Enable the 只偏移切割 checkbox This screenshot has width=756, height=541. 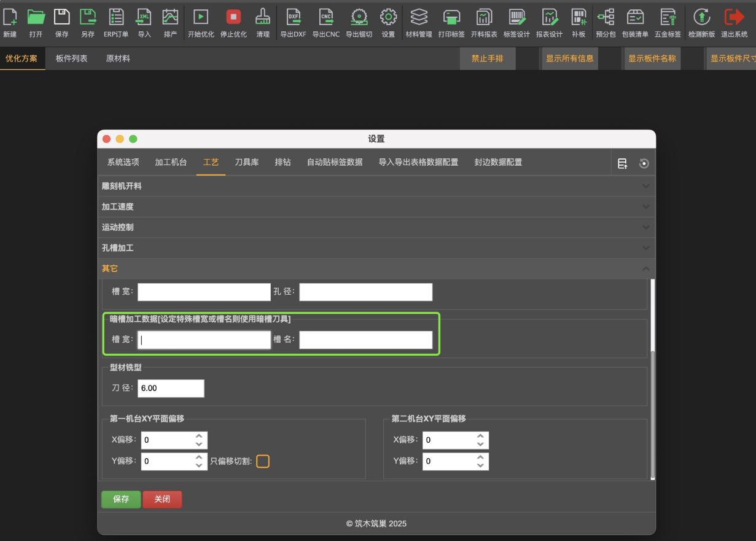click(x=263, y=461)
